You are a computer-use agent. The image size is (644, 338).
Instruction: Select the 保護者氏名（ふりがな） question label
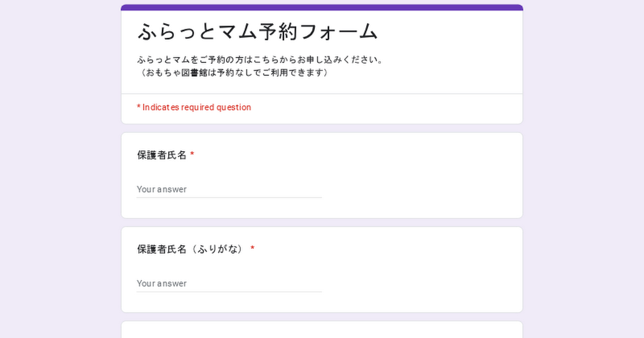(x=191, y=249)
